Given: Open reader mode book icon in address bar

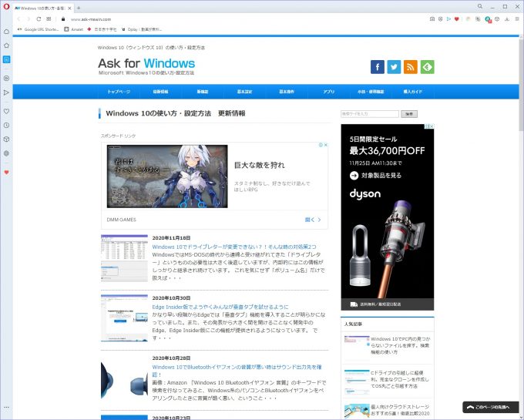Looking at the screenshot, I should click(432, 19).
